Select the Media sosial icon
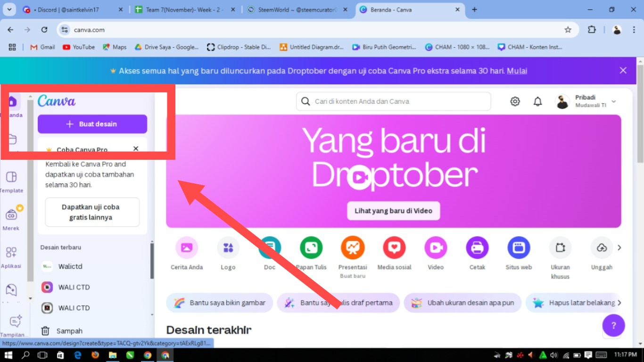644x362 pixels. click(394, 248)
